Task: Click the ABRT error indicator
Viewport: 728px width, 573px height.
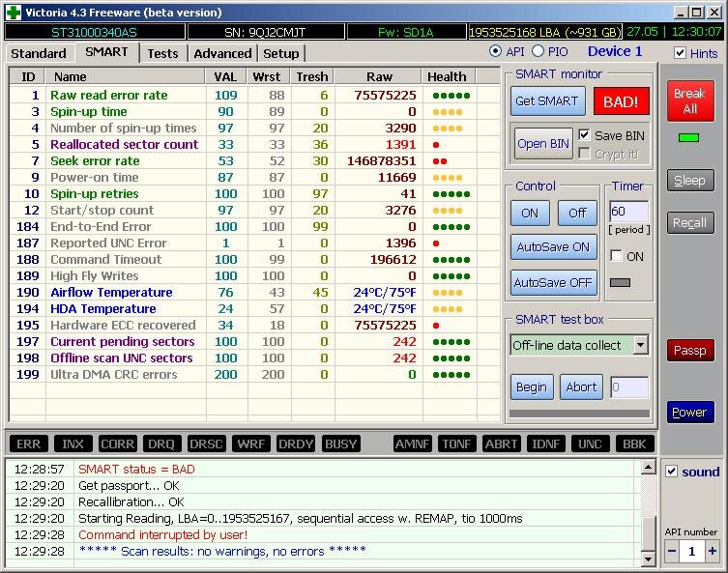Action: coord(501,444)
